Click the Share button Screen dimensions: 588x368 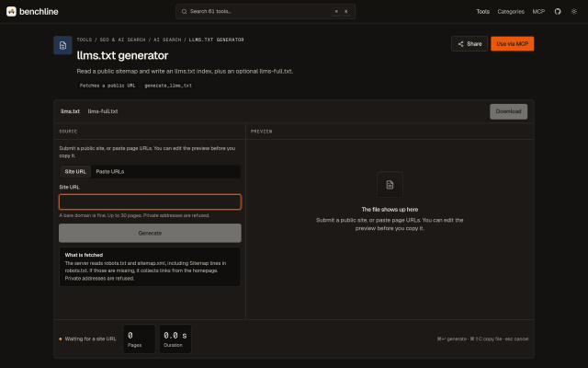tap(469, 44)
